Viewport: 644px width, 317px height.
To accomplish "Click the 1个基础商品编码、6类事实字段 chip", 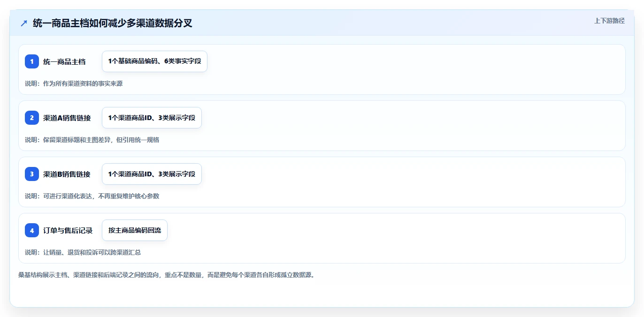I will [154, 61].
